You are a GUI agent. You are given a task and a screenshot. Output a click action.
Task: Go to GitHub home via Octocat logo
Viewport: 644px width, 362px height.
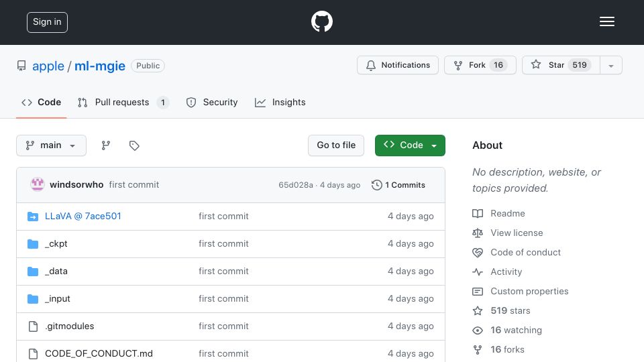pyautogui.click(x=321, y=21)
